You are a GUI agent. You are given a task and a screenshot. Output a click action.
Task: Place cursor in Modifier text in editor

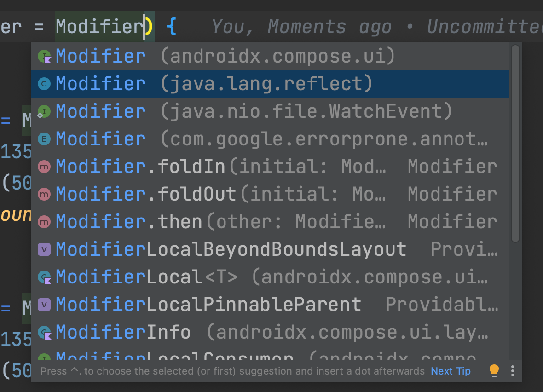pyautogui.click(x=99, y=27)
